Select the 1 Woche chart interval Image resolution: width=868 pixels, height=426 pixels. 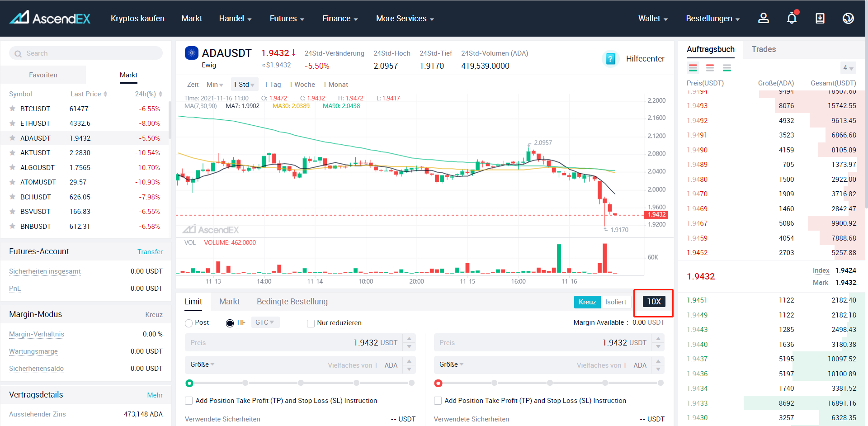[x=302, y=85]
